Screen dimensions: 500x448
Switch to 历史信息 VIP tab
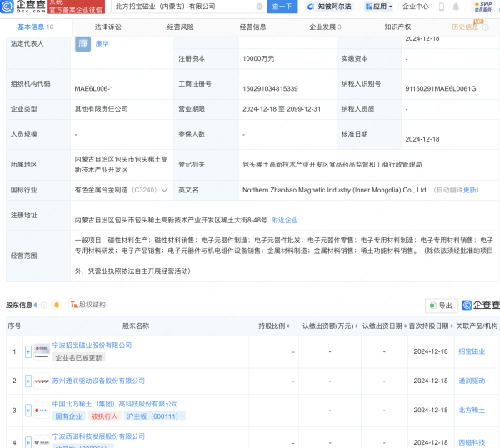coord(465,27)
